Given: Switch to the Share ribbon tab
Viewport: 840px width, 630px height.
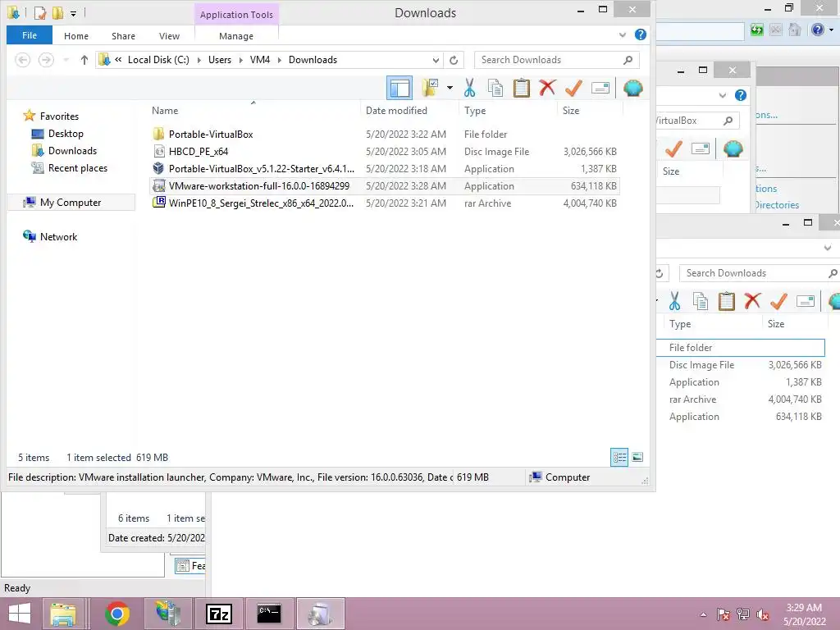Looking at the screenshot, I should coord(123,36).
